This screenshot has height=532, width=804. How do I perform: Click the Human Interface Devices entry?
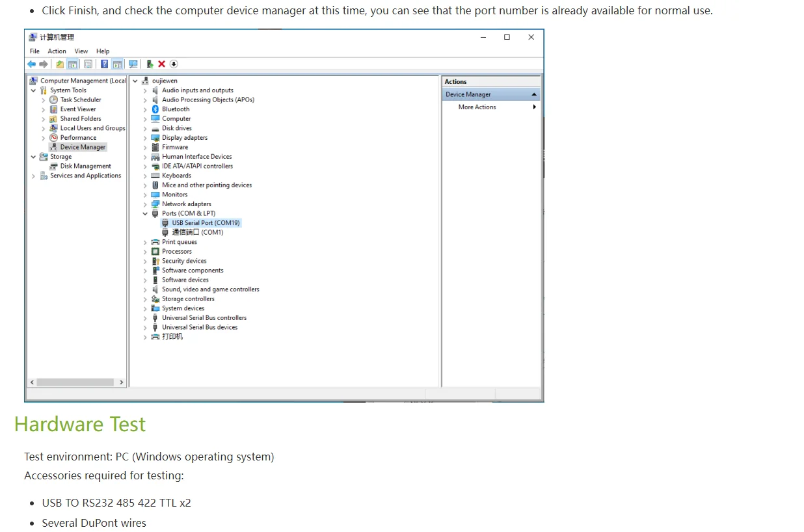click(x=196, y=157)
